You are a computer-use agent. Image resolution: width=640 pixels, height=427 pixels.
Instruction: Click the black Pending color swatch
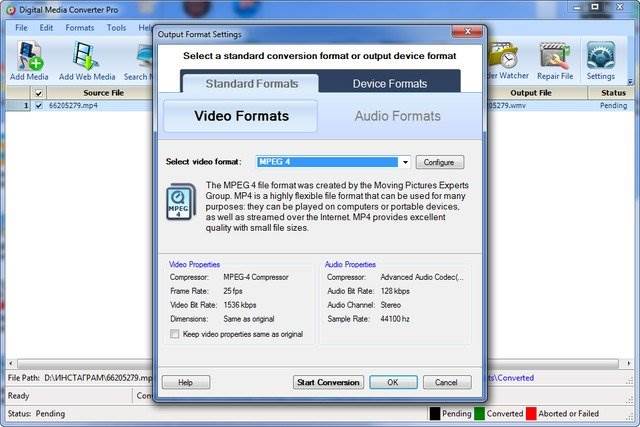435,414
